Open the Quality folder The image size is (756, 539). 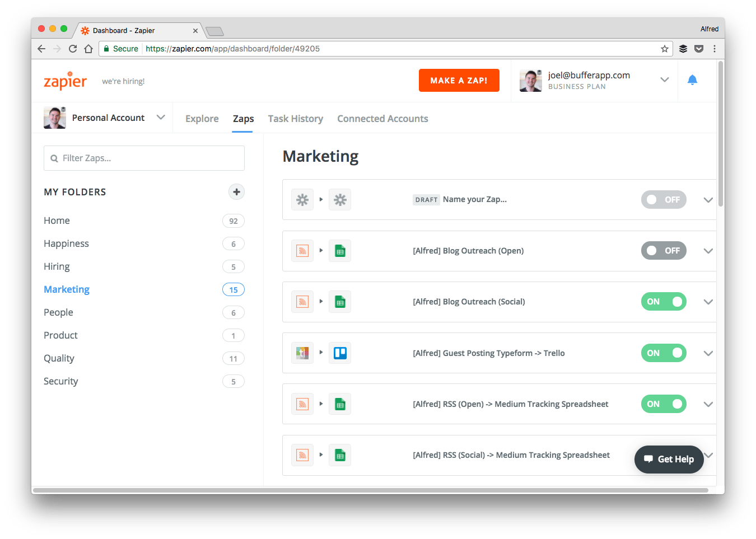[59, 358]
